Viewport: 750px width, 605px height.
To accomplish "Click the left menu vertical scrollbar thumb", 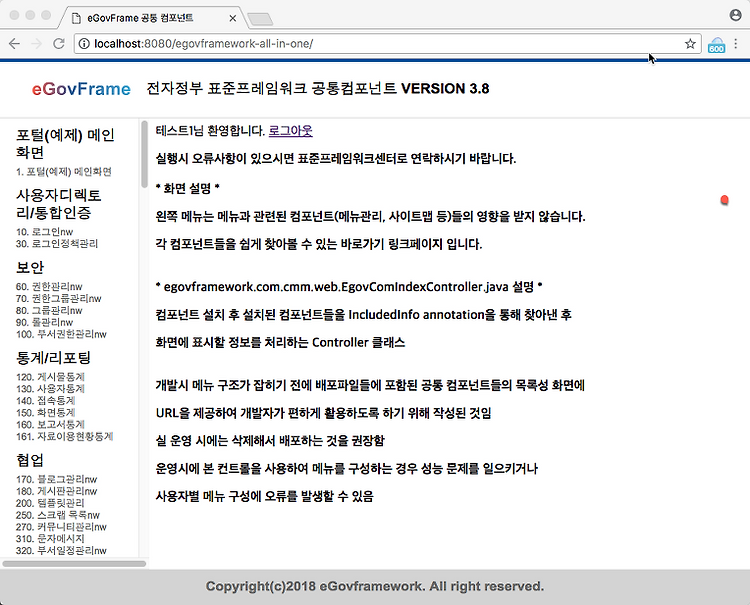I will (x=145, y=154).
